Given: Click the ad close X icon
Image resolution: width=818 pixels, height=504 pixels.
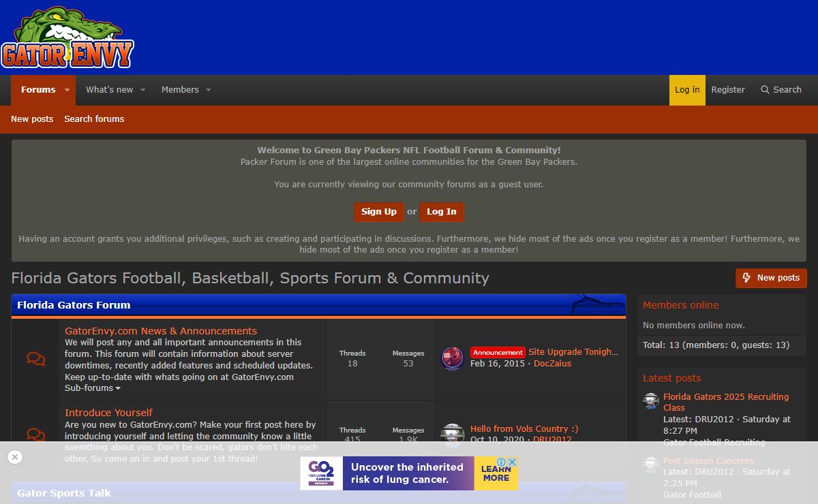Looking at the screenshot, I should tap(512, 462).
